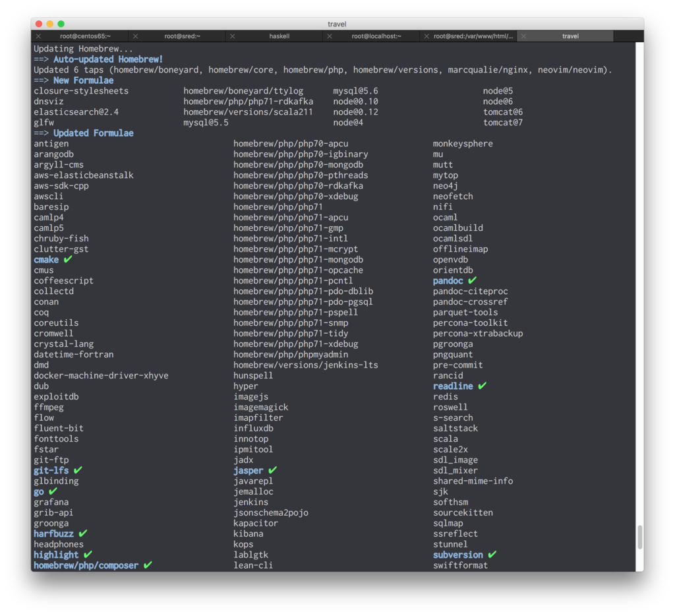This screenshot has width=675, height=616.
Task: Click the bold 'homebrew/php/composer' formula name
Action: coord(86,565)
